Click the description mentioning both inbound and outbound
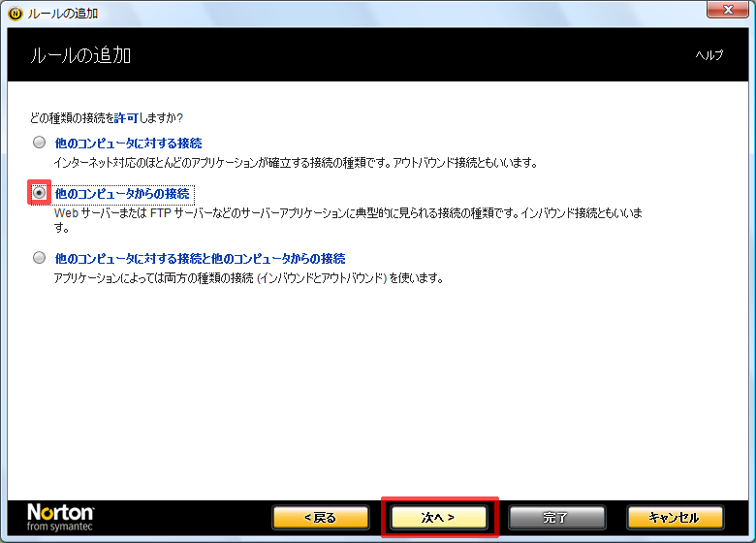 point(248,278)
